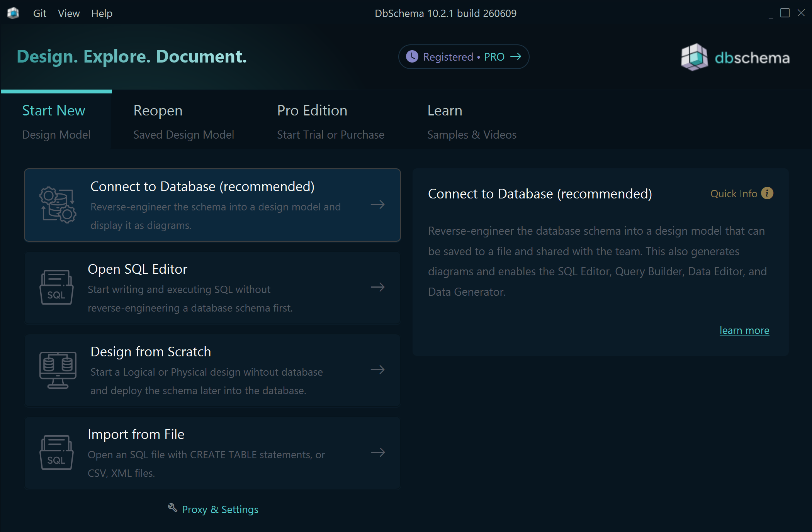Click the clock icon in Registered badge
This screenshot has height=532, width=812.
tap(412, 56)
